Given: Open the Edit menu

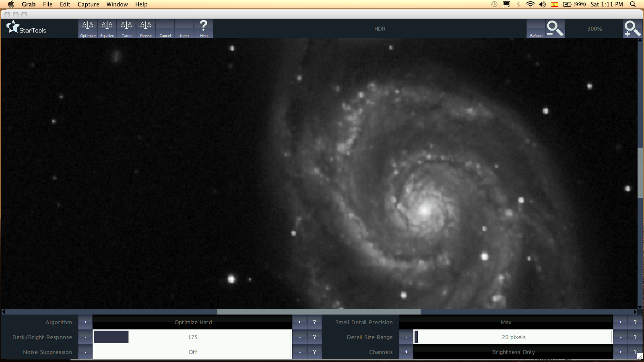Looking at the screenshot, I should pyautogui.click(x=65, y=4).
